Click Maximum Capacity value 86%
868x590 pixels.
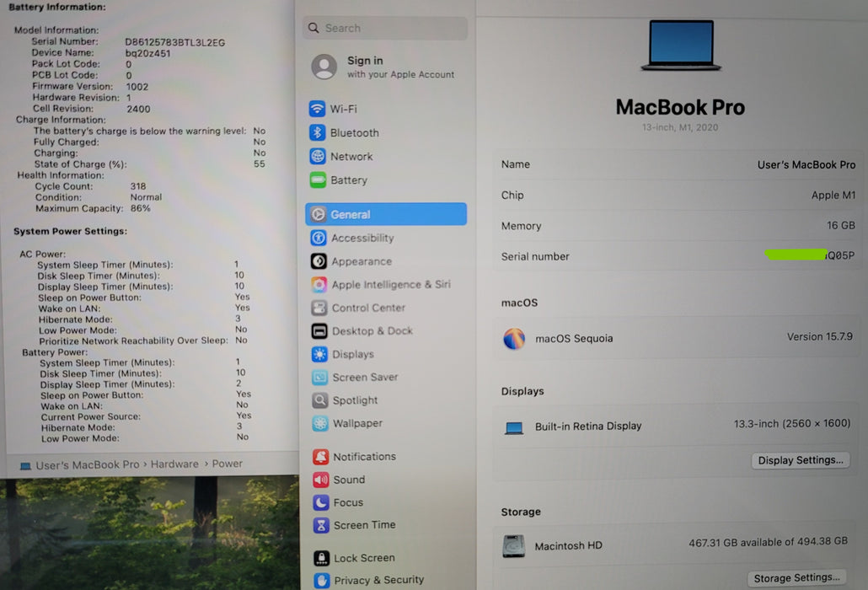pos(140,209)
